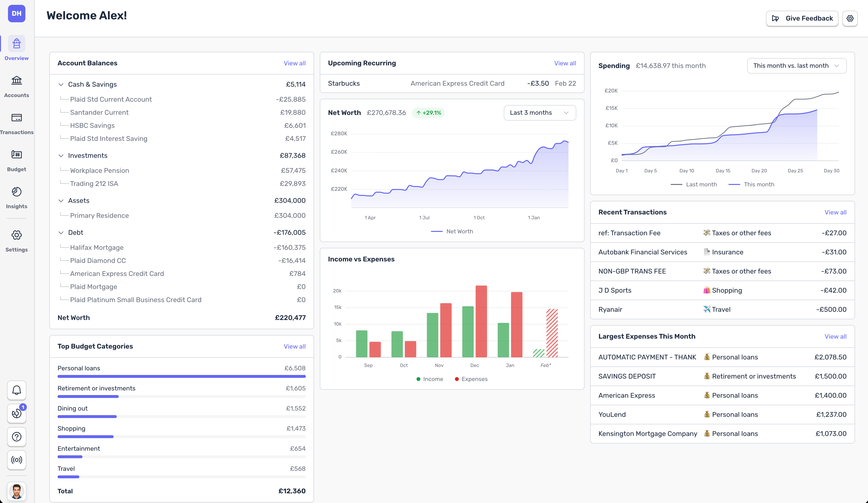Click the settings gear near Give Feedback
Viewport: 868px width, 503px height.
click(x=850, y=18)
